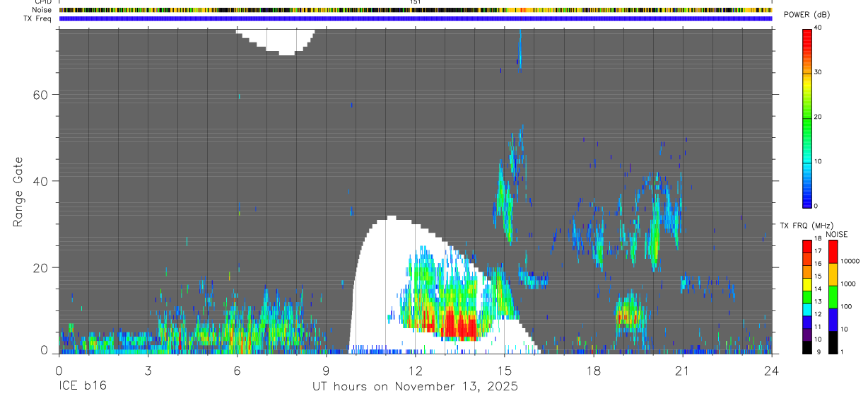Select the 10 label on POWER scale

(818, 161)
